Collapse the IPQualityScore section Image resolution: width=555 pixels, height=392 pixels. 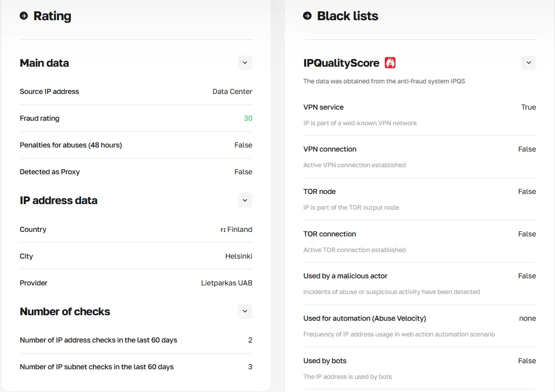(x=528, y=63)
